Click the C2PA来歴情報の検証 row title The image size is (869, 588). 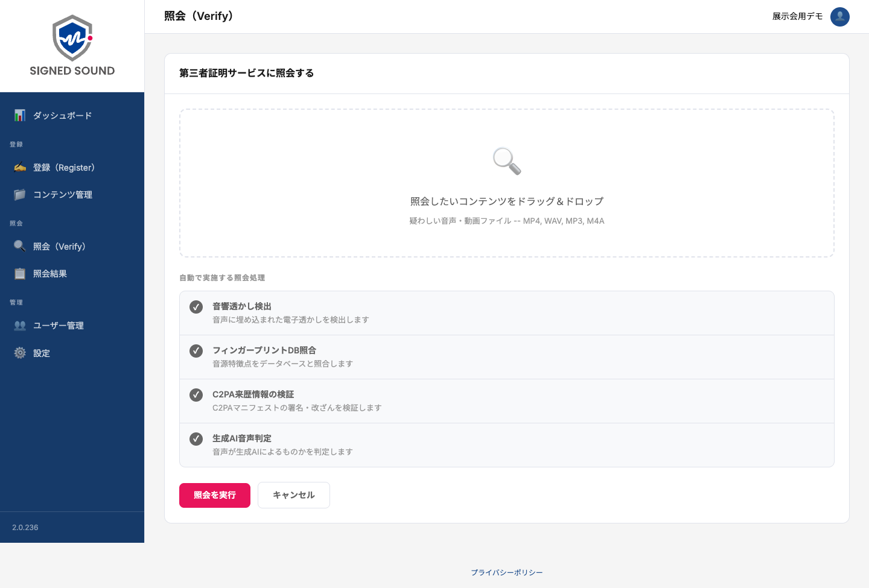[x=253, y=394]
